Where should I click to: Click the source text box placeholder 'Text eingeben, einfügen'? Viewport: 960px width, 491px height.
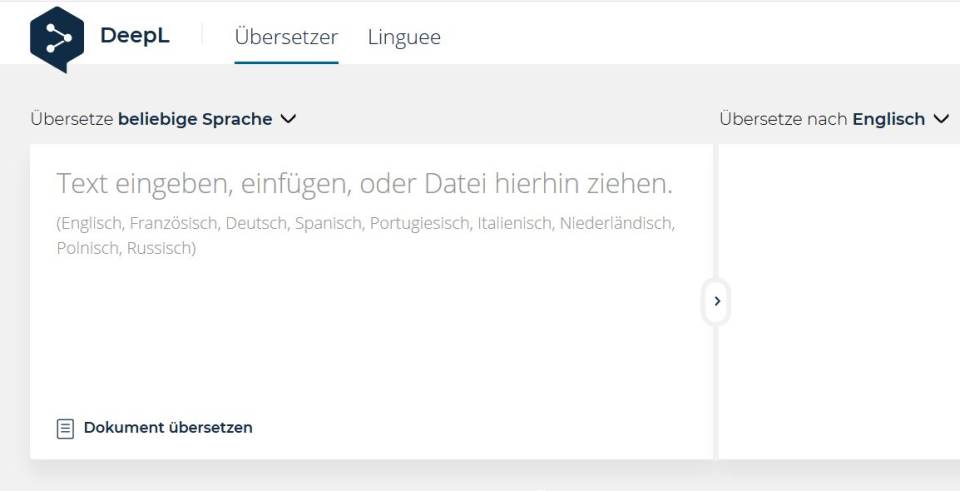[364, 184]
